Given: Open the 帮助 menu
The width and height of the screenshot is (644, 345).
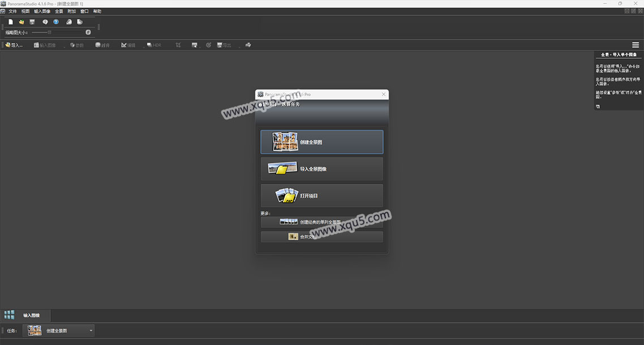Looking at the screenshot, I should 97,11.
